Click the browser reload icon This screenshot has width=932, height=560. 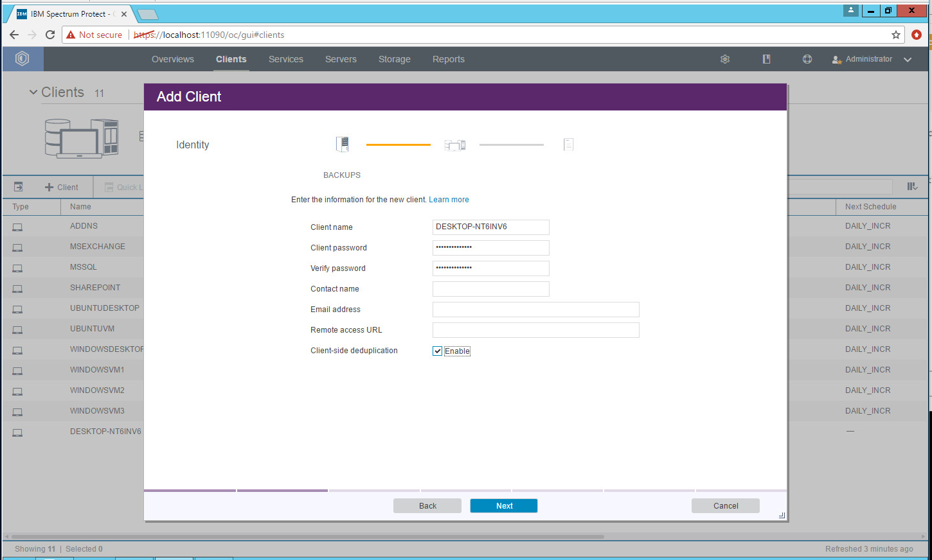coord(50,35)
